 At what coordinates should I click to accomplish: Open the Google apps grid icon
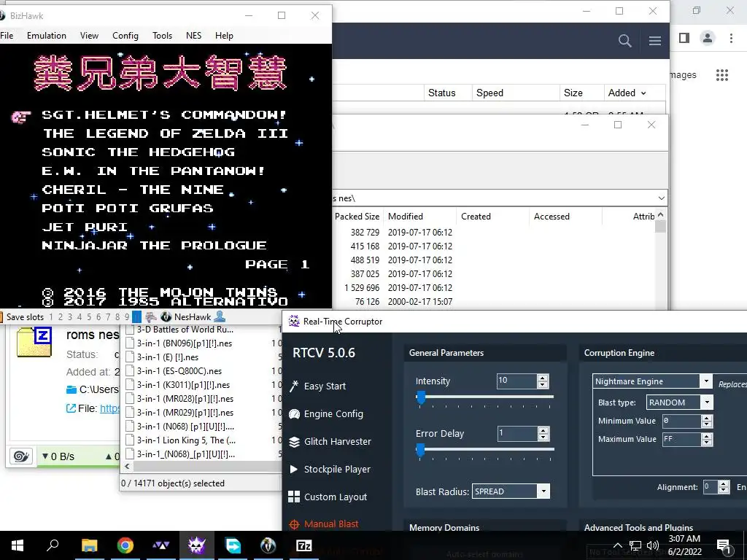pos(722,75)
